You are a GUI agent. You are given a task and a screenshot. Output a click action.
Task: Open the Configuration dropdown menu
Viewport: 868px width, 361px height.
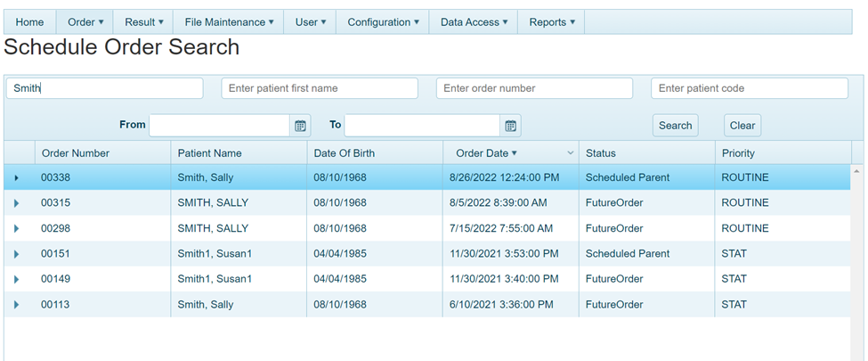coord(383,22)
